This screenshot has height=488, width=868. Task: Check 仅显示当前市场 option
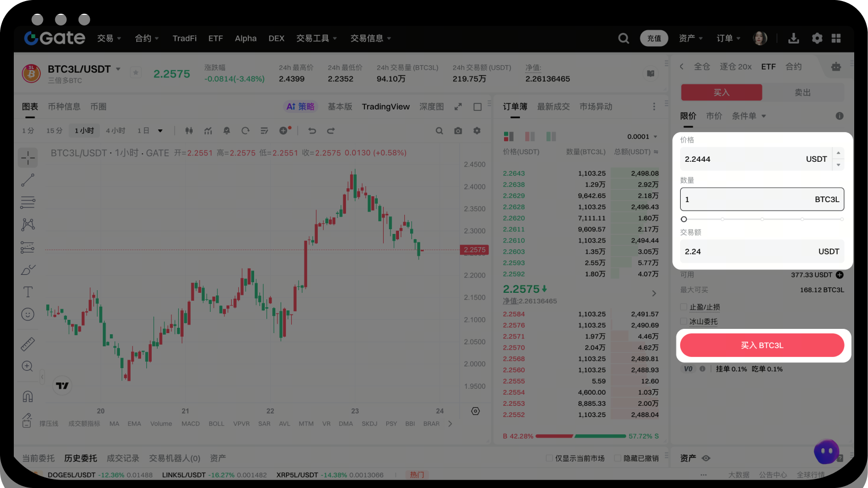click(549, 458)
